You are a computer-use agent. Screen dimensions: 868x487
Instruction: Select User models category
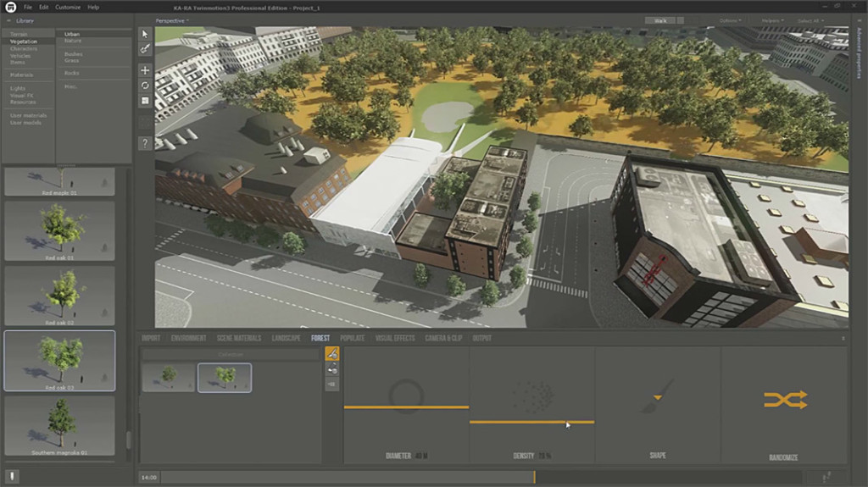point(25,122)
